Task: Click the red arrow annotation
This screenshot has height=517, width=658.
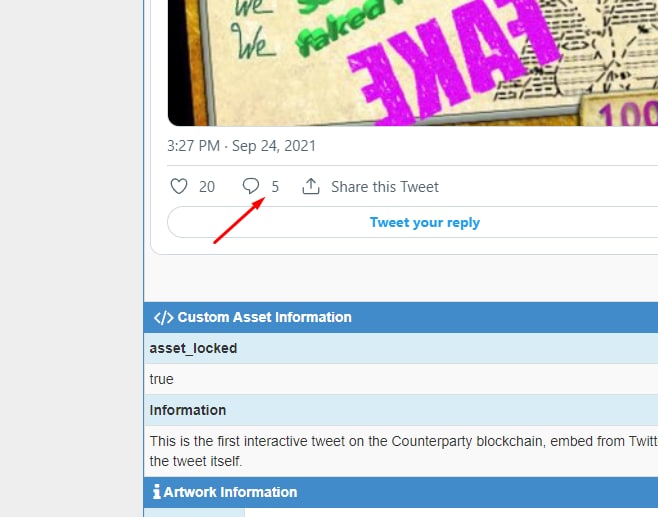Action: point(239,220)
